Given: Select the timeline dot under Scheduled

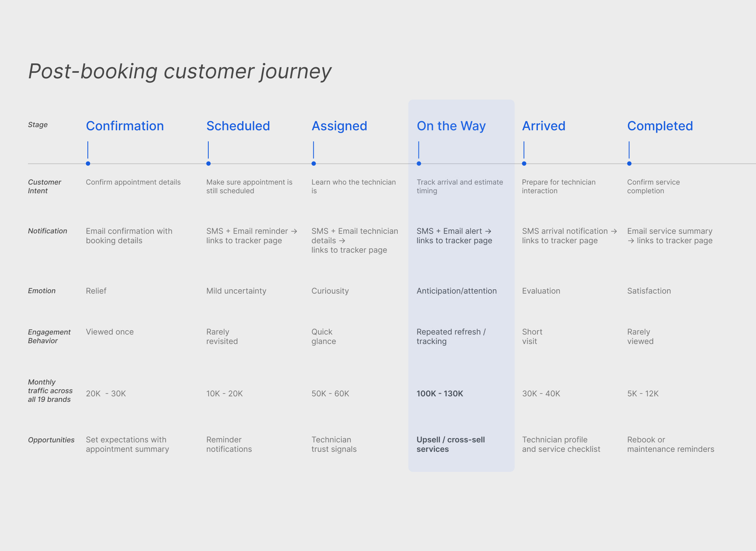Looking at the screenshot, I should (208, 164).
